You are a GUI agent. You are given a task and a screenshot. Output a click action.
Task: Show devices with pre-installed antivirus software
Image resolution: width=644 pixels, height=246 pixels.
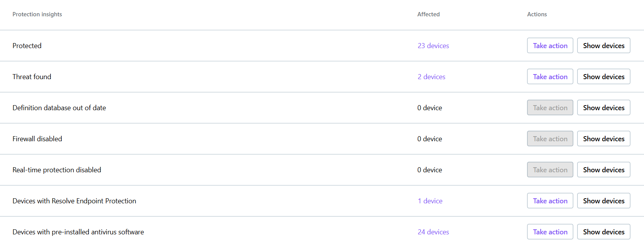click(603, 232)
